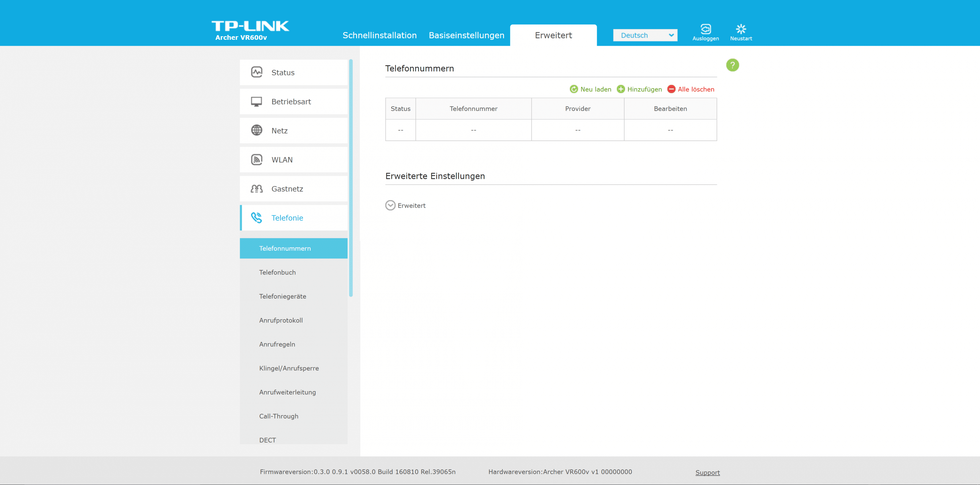Click the Neustart reboot icon
Image resolution: width=980 pixels, height=485 pixels.
coord(741,29)
